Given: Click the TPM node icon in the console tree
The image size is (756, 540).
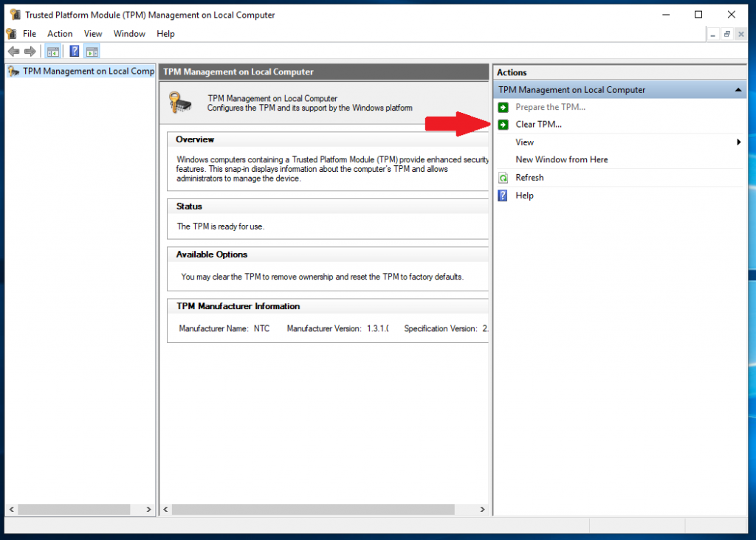Looking at the screenshot, I should (x=14, y=72).
